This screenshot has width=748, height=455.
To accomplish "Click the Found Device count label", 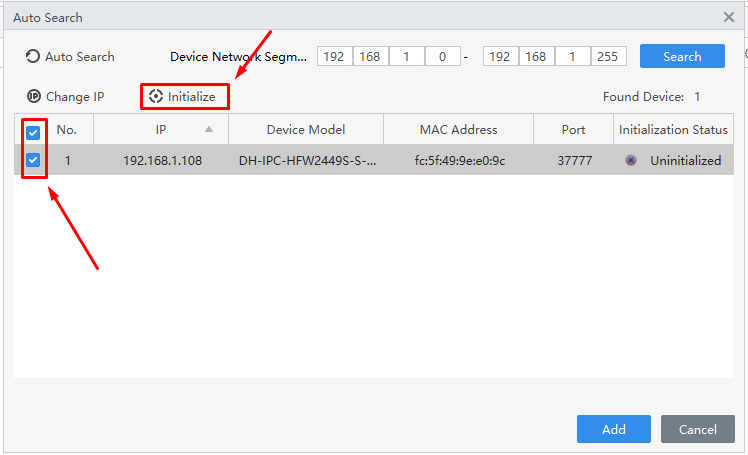I will tap(651, 96).
